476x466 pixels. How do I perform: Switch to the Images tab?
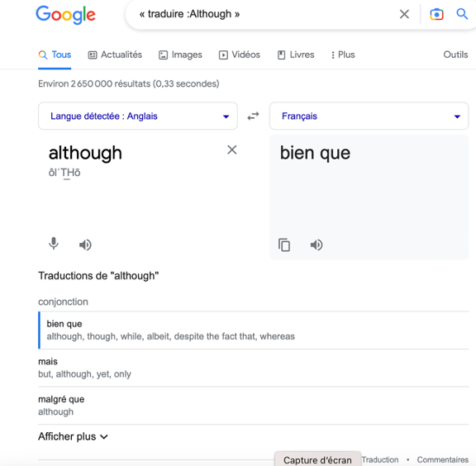(x=180, y=55)
